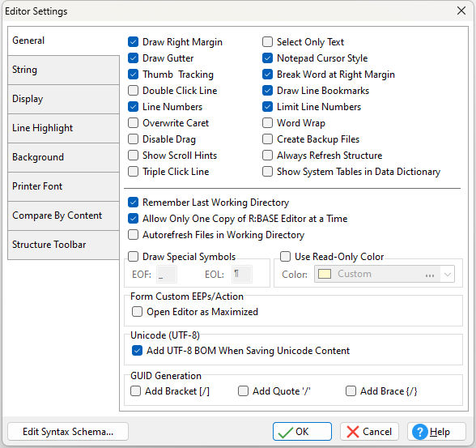Open the Line Highlight tab
Viewport: 476px width, 448px height.
[x=63, y=128]
